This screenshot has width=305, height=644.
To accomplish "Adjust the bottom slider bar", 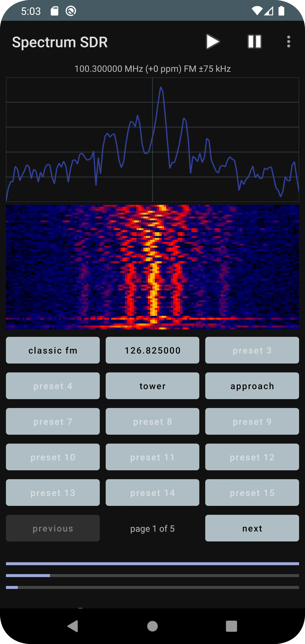I will 152,587.
